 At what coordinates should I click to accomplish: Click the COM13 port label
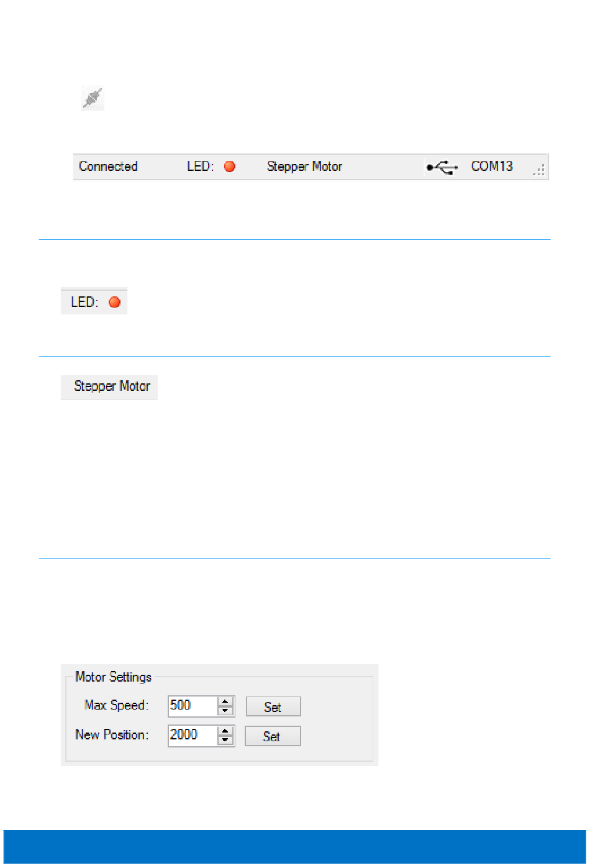tap(492, 166)
